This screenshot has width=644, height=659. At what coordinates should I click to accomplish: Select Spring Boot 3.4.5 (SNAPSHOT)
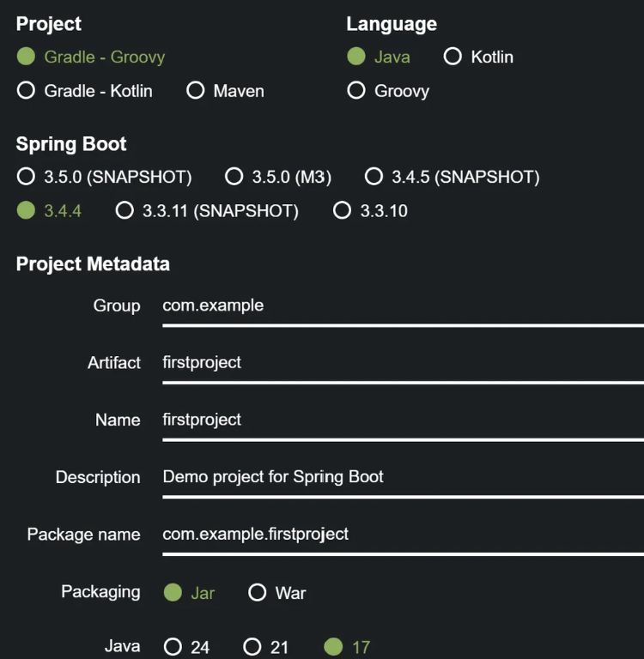pyautogui.click(x=374, y=177)
